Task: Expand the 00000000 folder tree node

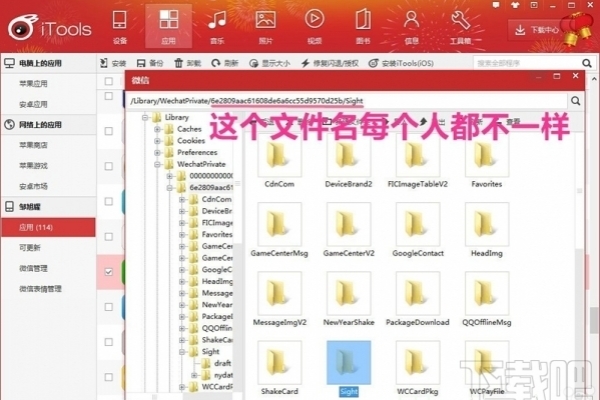Action: point(170,176)
